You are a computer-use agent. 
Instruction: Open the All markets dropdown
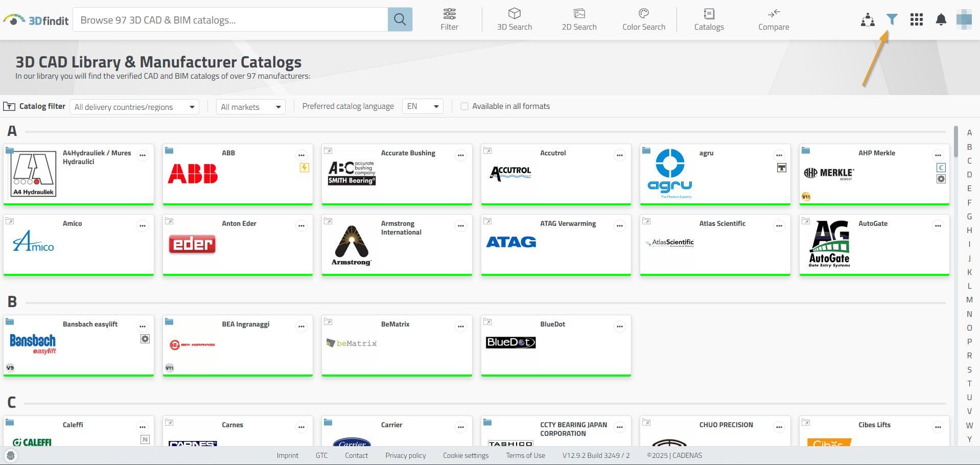[x=250, y=107]
